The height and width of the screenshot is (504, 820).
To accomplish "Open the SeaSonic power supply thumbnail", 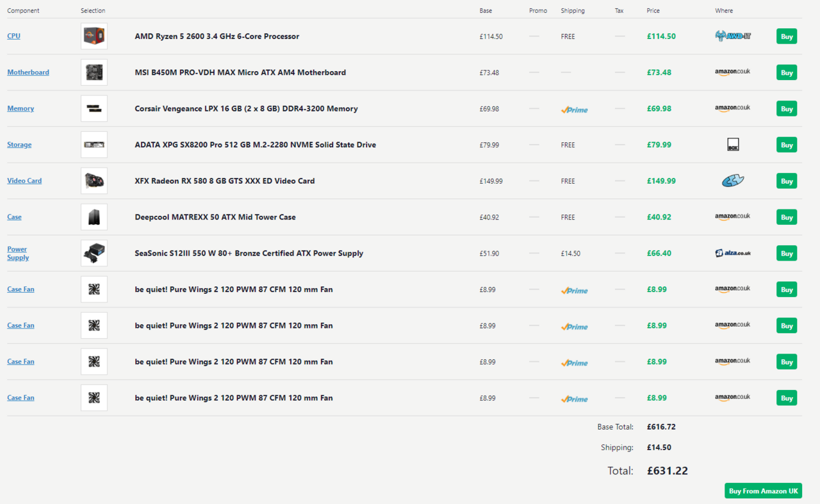I will click(94, 253).
